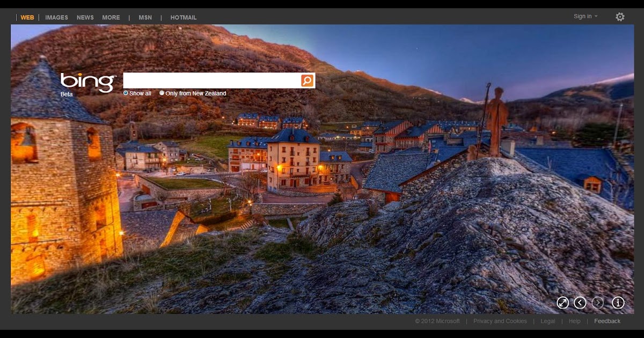Send Feedback via the footer link
The width and height of the screenshot is (644, 338).
[607, 321]
